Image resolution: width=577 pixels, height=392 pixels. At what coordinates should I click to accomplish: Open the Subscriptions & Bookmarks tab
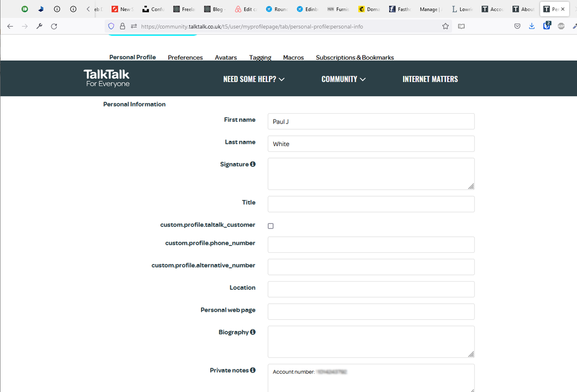pos(355,58)
